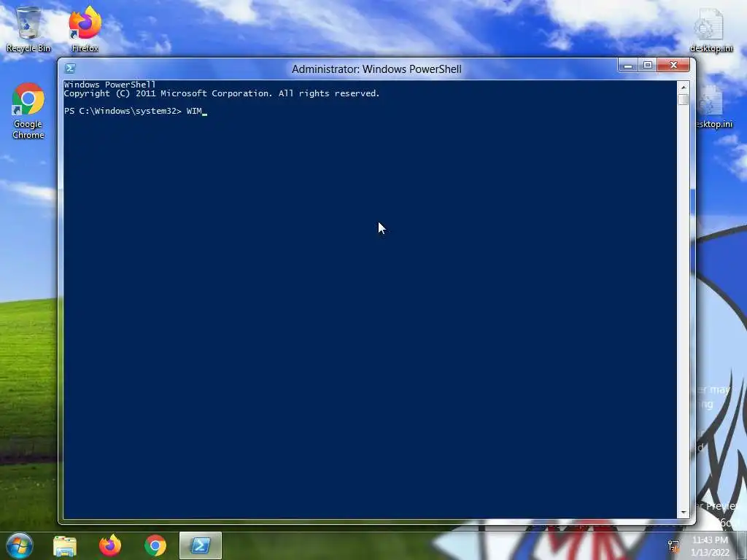Maximize the PowerShell window
The height and width of the screenshot is (560, 747).
tap(648, 65)
